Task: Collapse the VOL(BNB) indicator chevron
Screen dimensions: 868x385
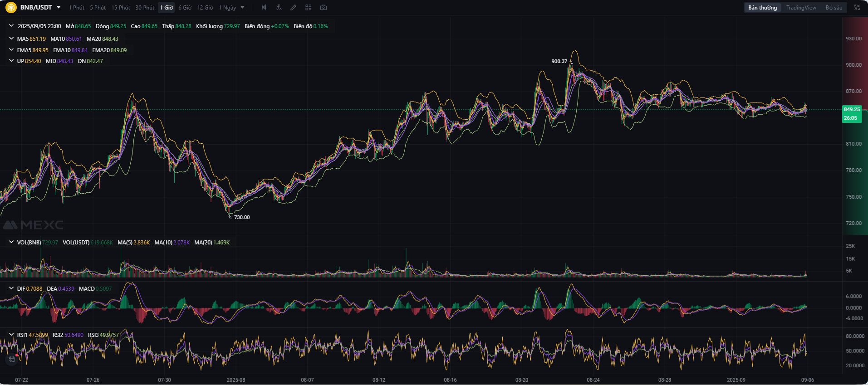Action: coord(11,242)
